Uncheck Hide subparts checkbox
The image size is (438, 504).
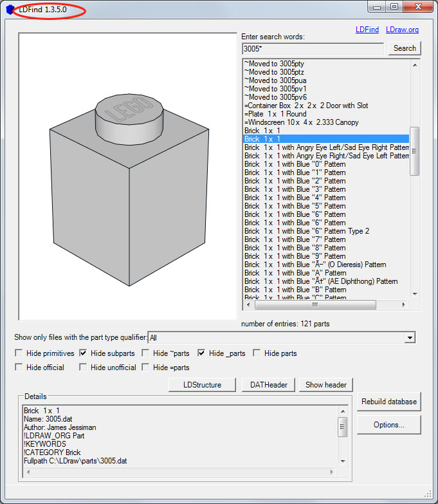click(x=83, y=353)
